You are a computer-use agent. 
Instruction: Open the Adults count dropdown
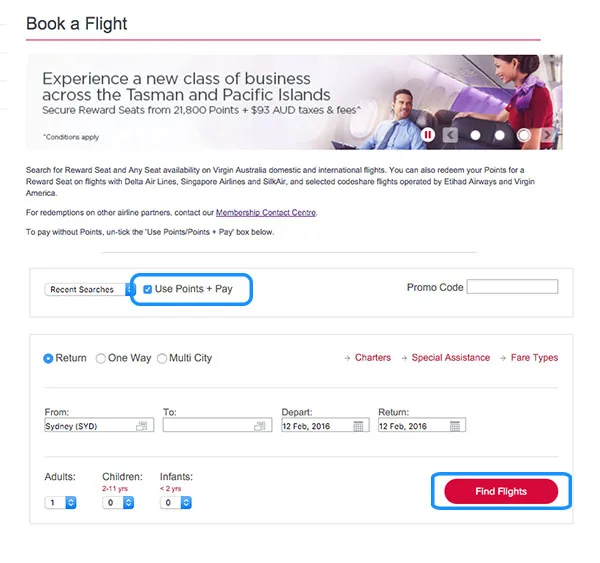[x=61, y=502]
